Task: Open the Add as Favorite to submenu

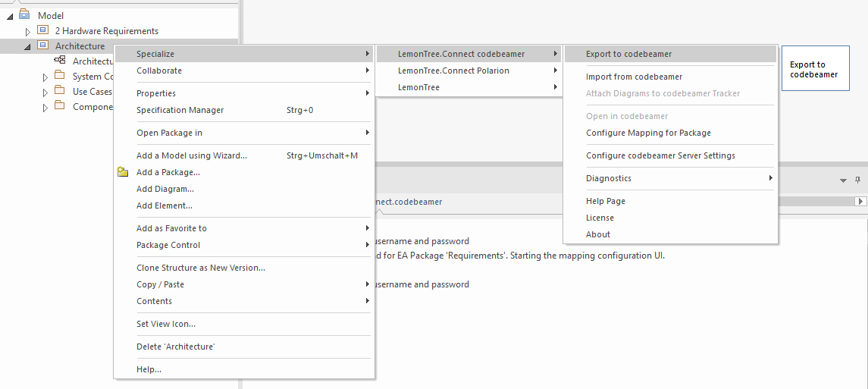Action: pyautogui.click(x=244, y=228)
